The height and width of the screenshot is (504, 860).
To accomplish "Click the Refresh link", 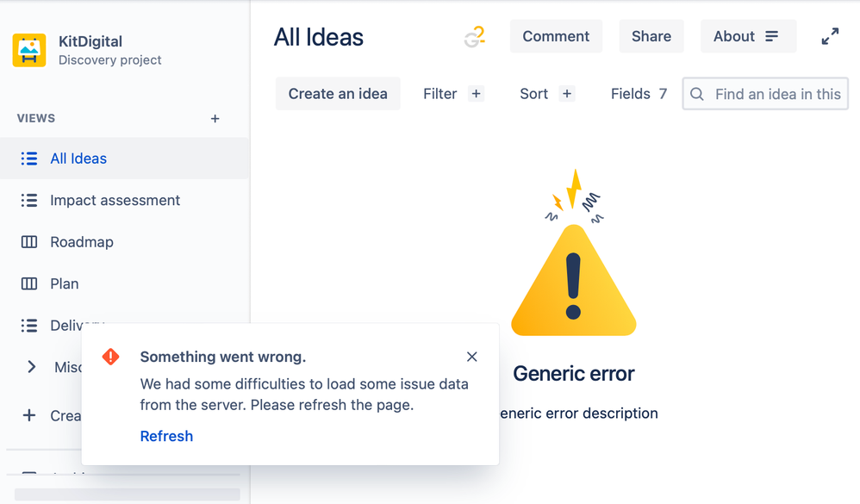I will click(x=166, y=436).
